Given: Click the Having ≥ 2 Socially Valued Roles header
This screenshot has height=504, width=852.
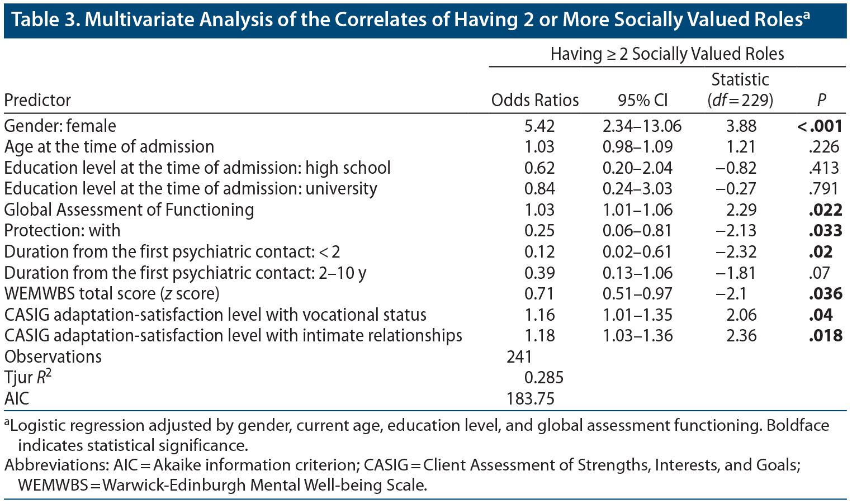Looking at the screenshot, I should click(667, 54).
